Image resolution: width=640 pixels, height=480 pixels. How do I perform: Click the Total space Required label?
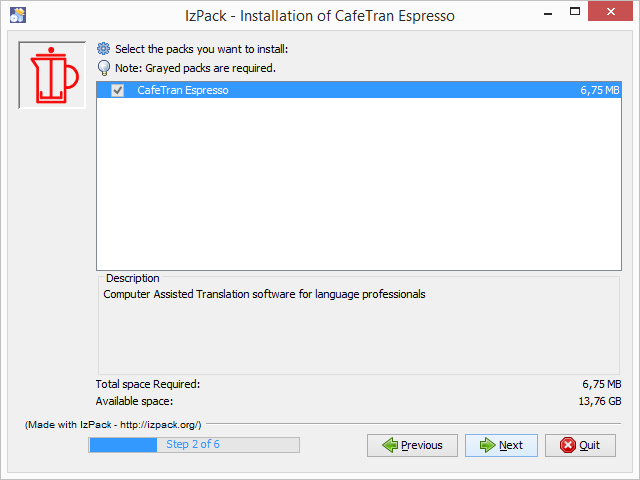pos(148,384)
